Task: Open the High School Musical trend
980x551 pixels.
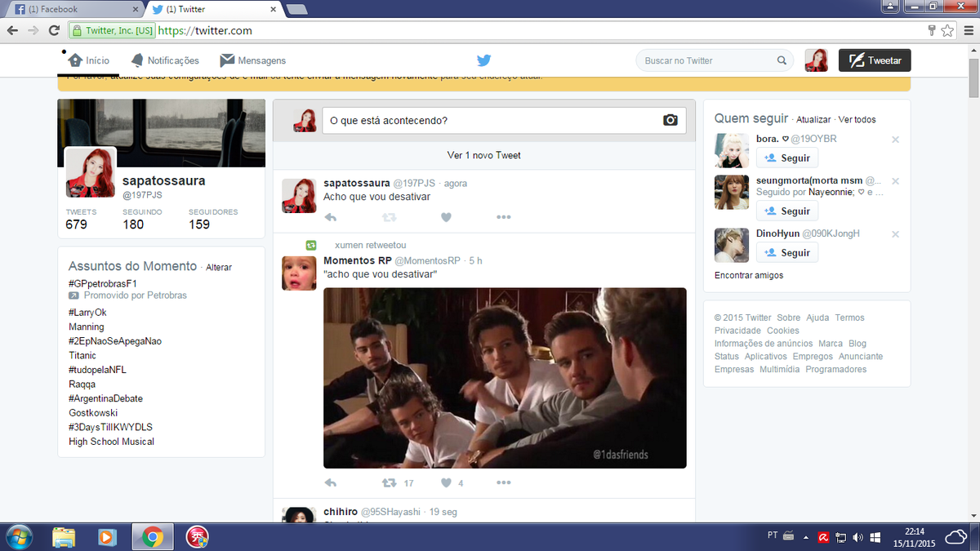Action: 111,442
